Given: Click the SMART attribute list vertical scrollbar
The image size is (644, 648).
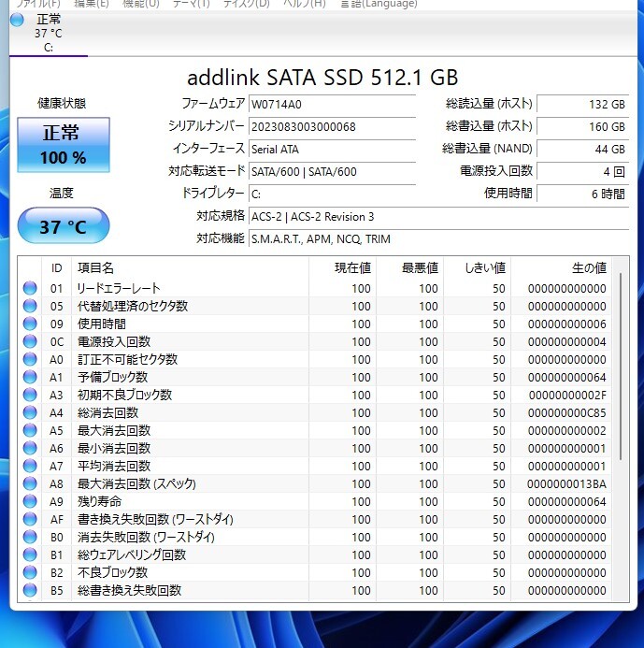Looking at the screenshot, I should (x=621, y=367).
